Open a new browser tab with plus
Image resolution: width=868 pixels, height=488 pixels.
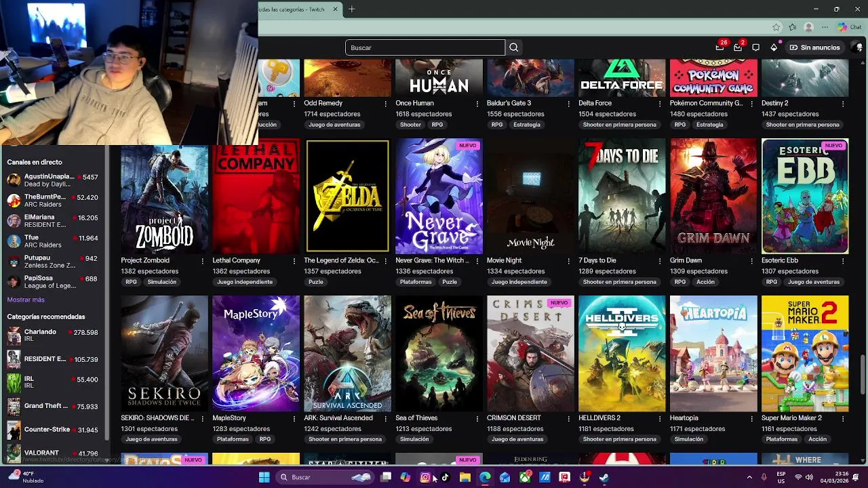[351, 9]
